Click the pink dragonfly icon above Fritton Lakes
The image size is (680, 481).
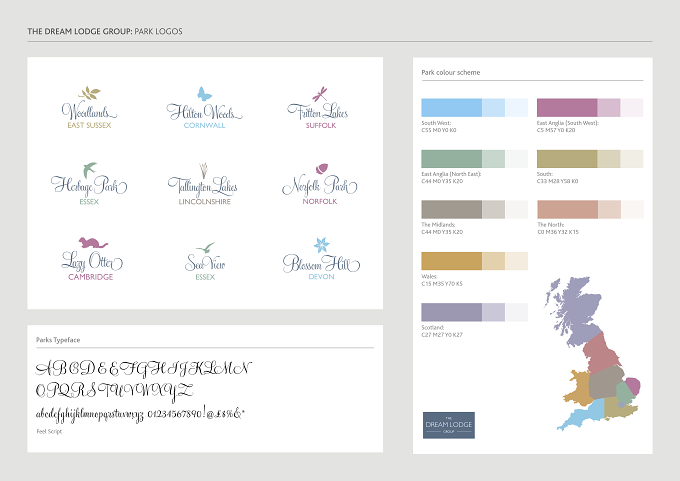click(320, 94)
